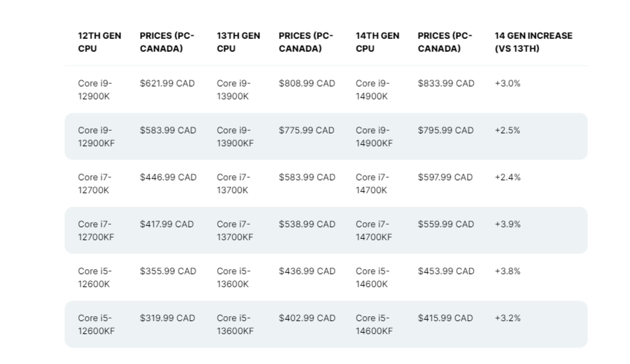Click the Core i7-12700K cell

click(x=94, y=183)
